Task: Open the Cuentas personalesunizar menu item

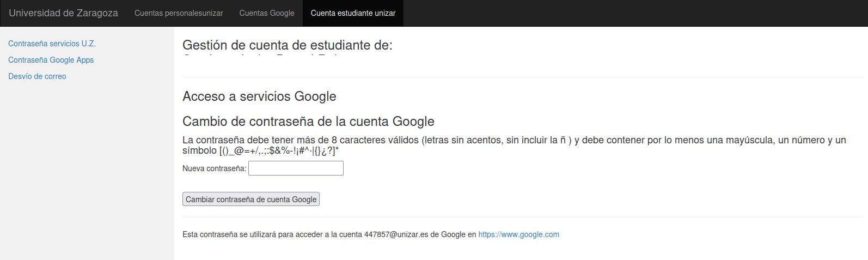Action: pos(179,13)
